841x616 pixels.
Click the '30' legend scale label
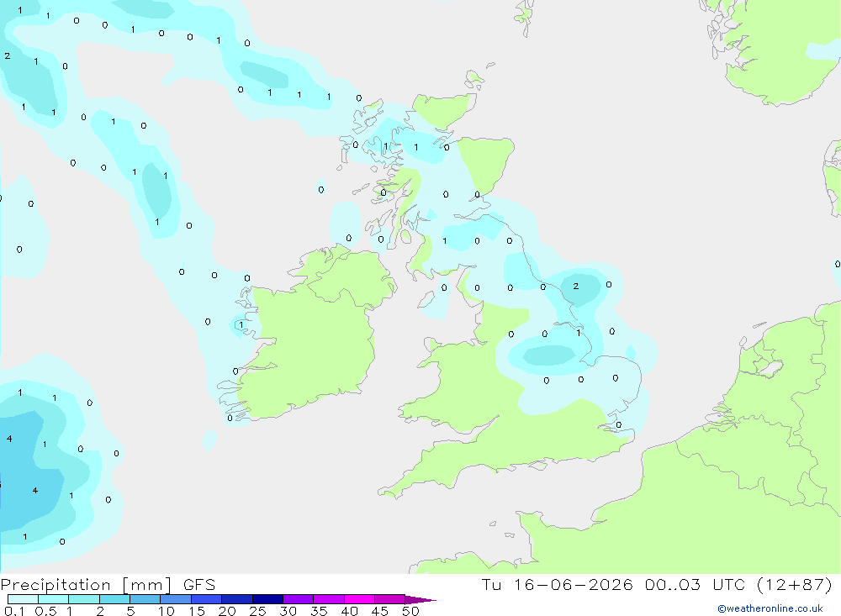288,611
